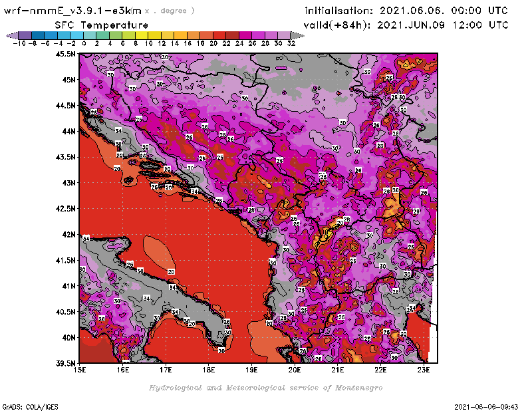Image resolution: width=532 pixels, height=411 pixels.
Task: Click the cyan -2 to 0 legend swatch
Action: coord(77,35)
